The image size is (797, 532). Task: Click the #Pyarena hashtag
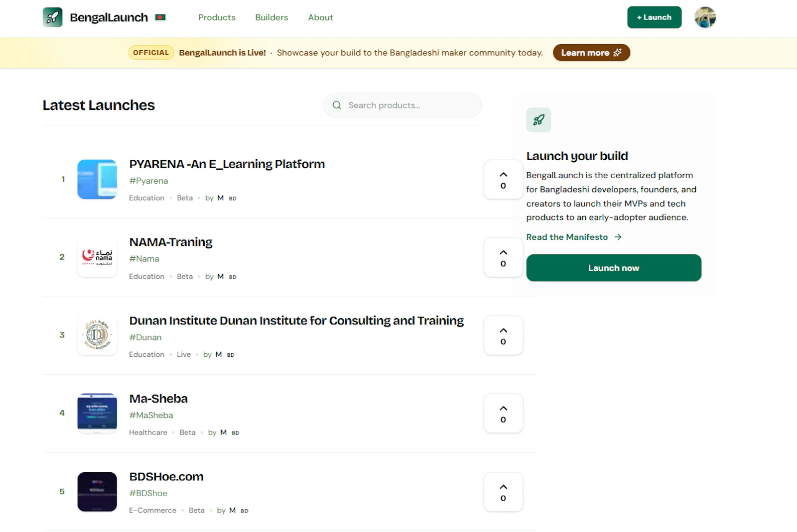tap(148, 181)
